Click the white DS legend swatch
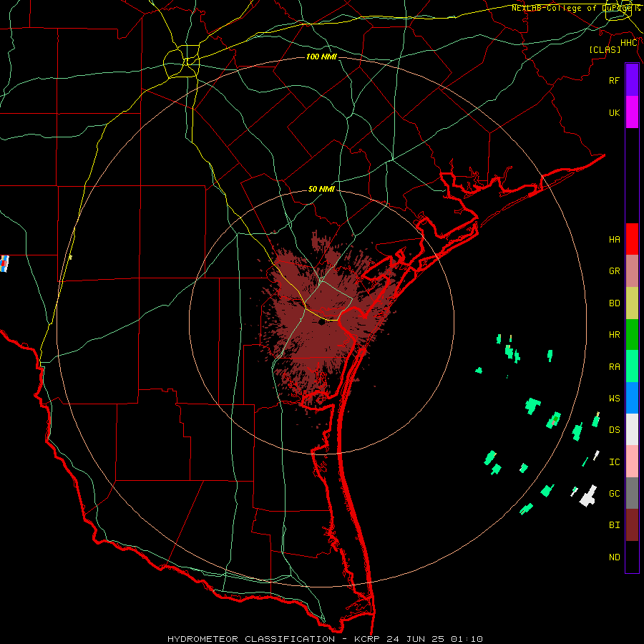Image resolution: width=644 pixels, height=644 pixels. (632, 429)
